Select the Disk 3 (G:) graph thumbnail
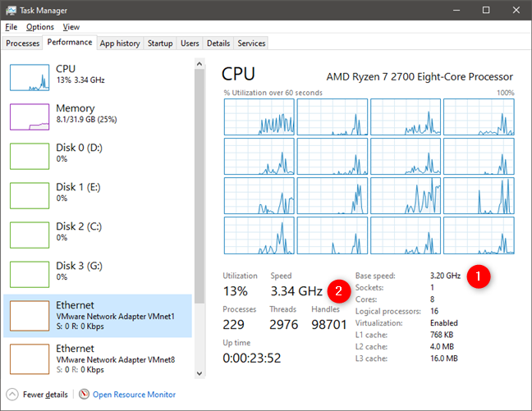The image size is (532, 411). click(30, 274)
